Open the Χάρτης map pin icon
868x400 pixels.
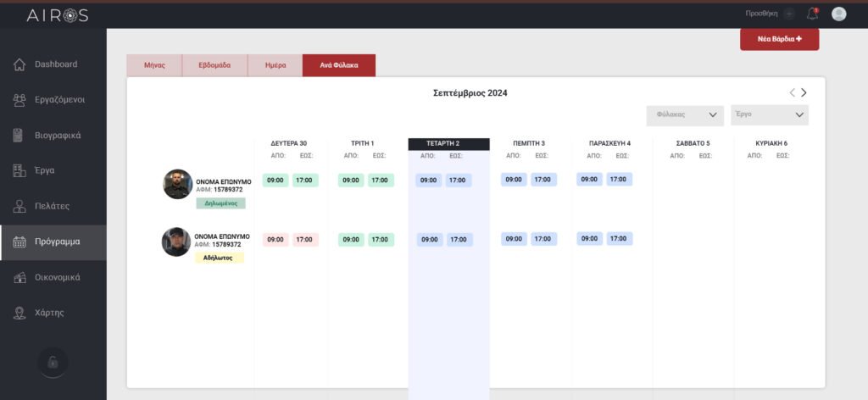[x=19, y=313]
